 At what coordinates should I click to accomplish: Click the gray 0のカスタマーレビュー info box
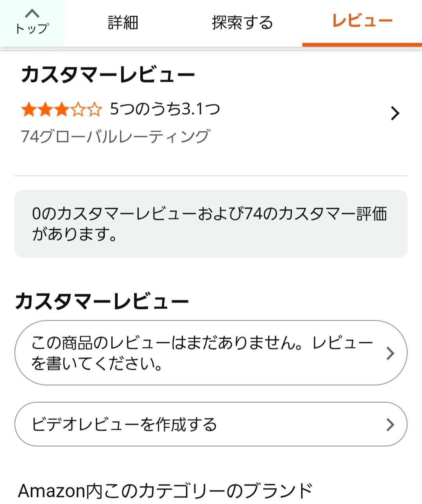tap(211, 224)
